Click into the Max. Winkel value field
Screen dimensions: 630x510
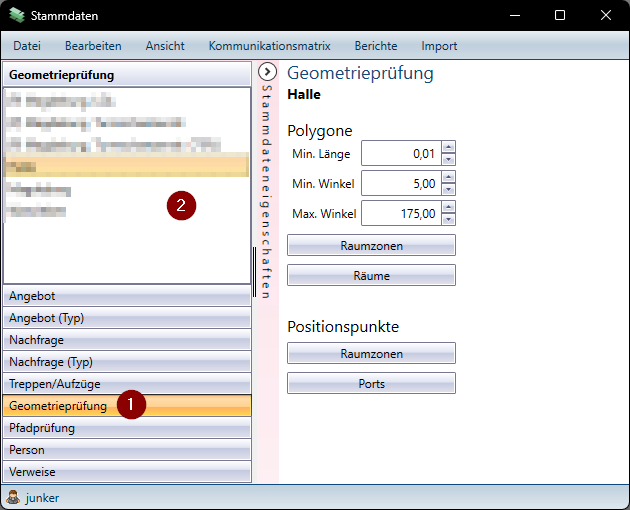pyautogui.click(x=400, y=213)
